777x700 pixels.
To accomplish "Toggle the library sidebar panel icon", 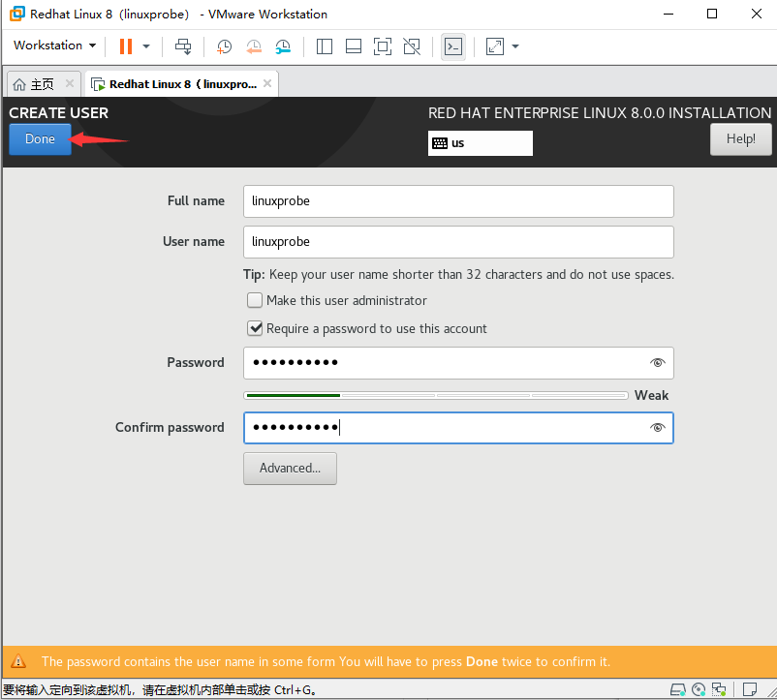I will [x=325, y=46].
